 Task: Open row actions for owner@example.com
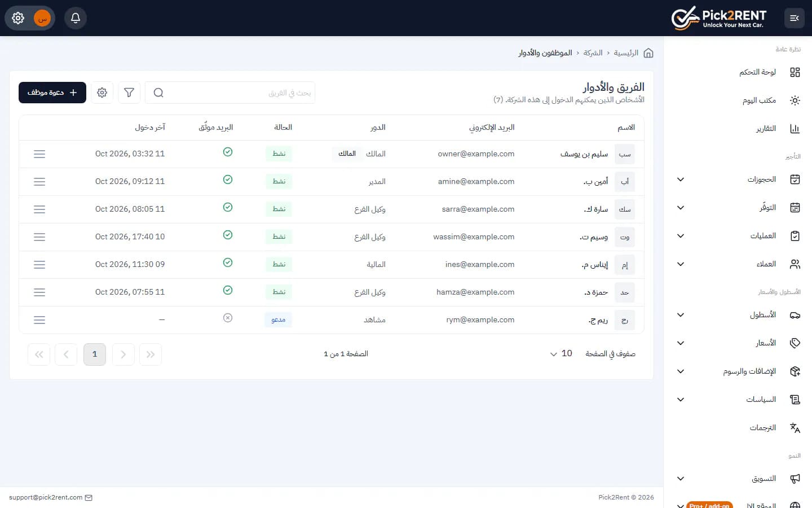click(39, 154)
